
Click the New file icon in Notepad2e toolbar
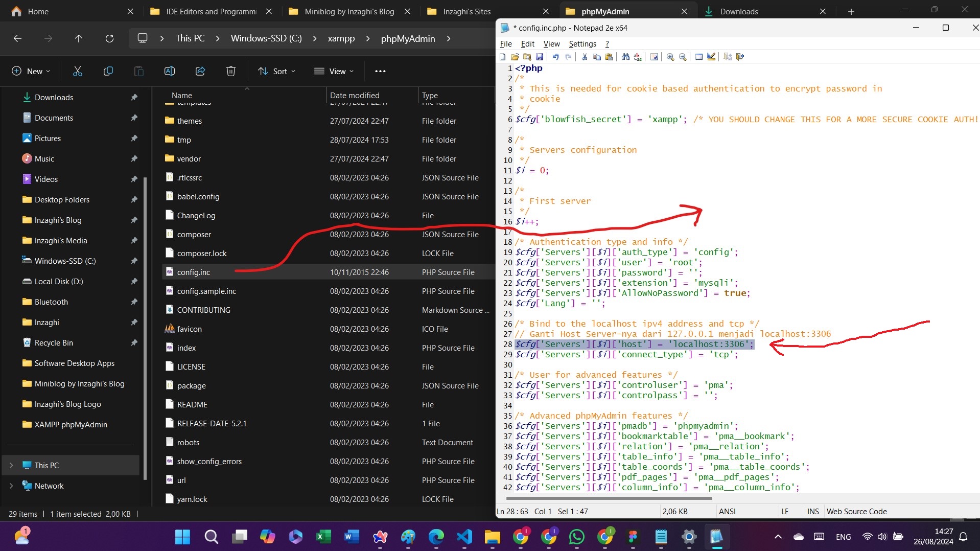(503, 57)
